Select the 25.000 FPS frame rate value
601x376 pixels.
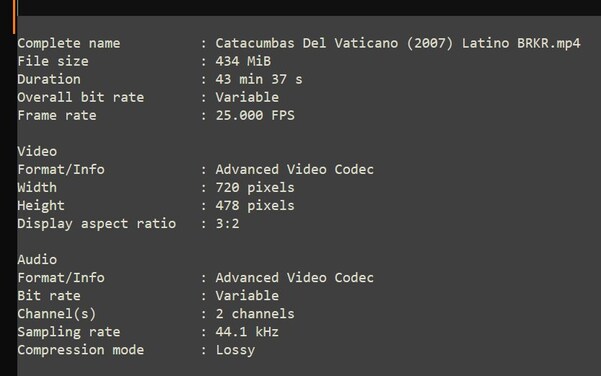255,115
